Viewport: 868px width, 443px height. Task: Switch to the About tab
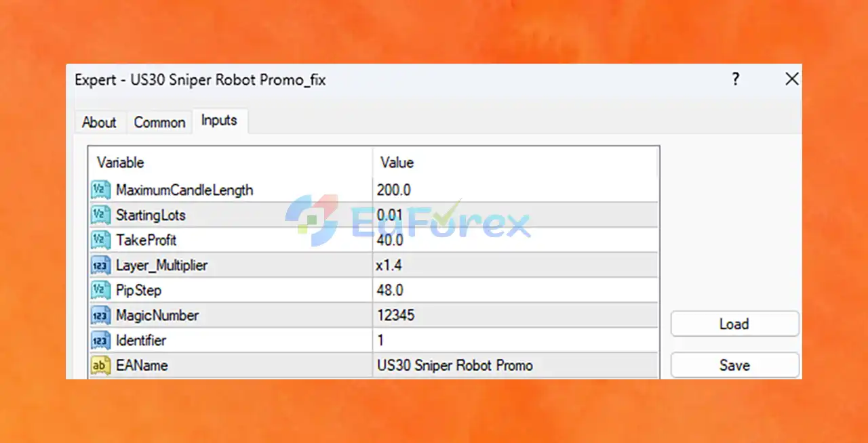pos(99,123)
